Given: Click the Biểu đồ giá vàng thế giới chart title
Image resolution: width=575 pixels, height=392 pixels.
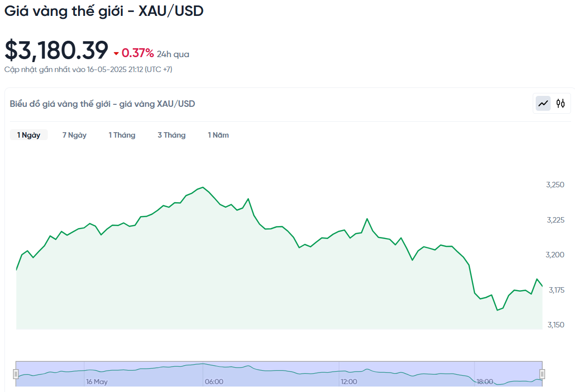Looking at the screenshot, I should 102,104.
